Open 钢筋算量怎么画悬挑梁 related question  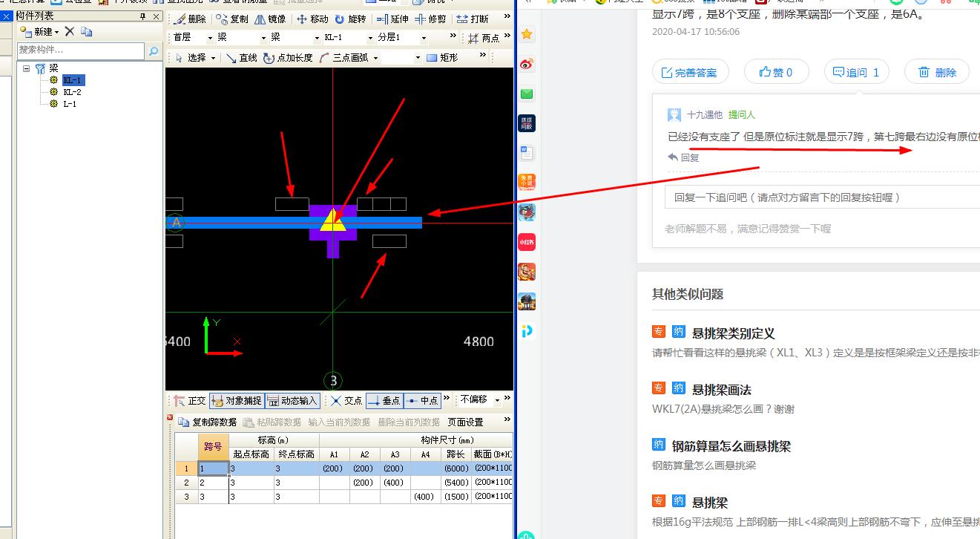coord(731,446)
